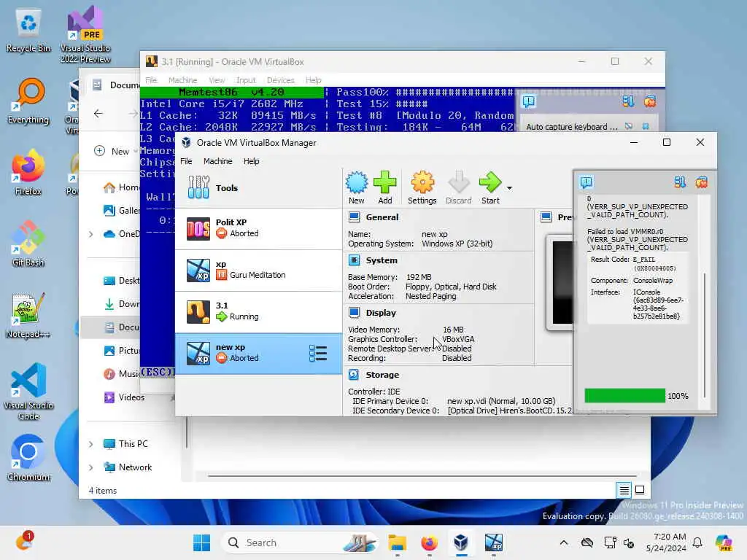This screenshot has width=747, height=560.
Task: Open Machine menu in the 3.1 VM window
Action: [182, 80]
